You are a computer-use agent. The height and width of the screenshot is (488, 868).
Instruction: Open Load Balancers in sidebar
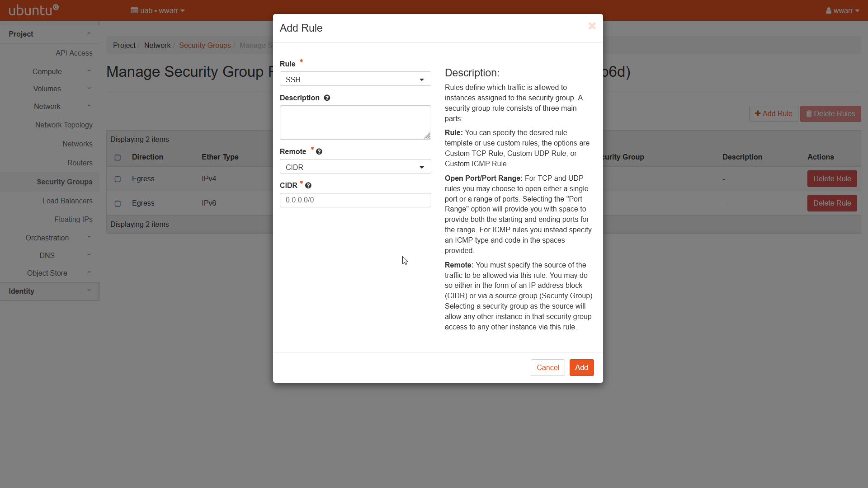(x=67, y=201)
